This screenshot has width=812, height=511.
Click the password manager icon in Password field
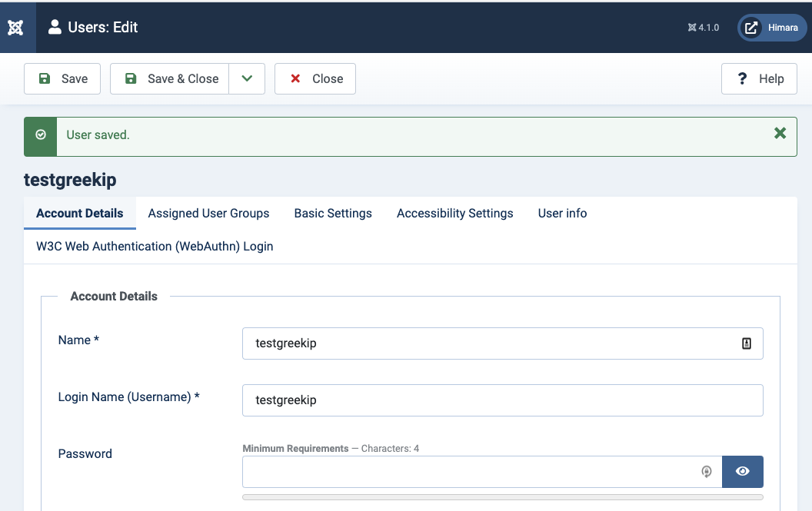(x=706, y=472)
